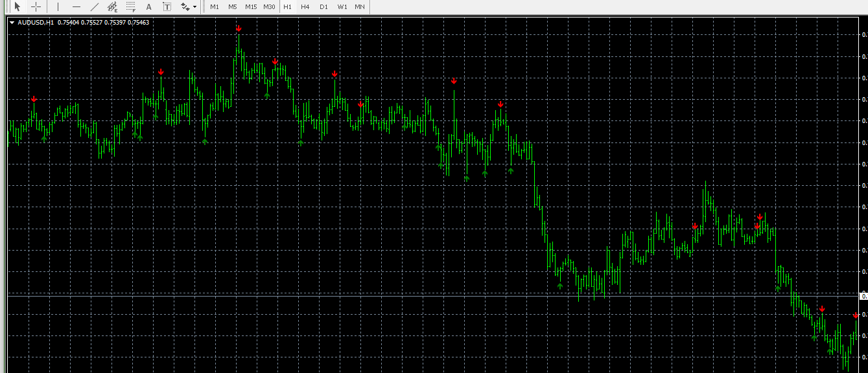Click the AUDUSD,H1 chart title text

point(36,22)
